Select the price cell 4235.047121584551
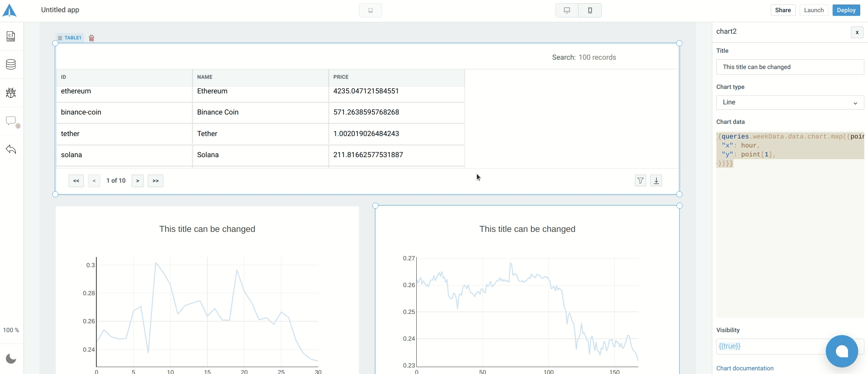The width and height of the screenshot is (868, 374). (396, 93)
